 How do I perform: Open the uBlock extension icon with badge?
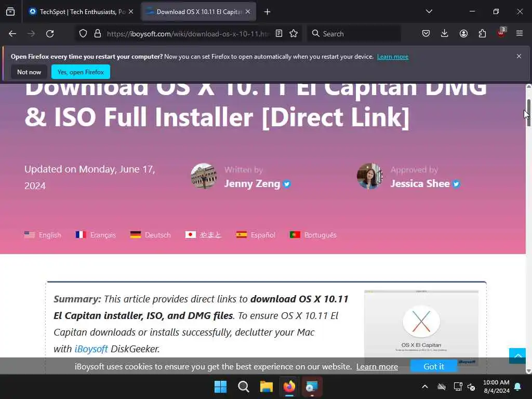501,33
